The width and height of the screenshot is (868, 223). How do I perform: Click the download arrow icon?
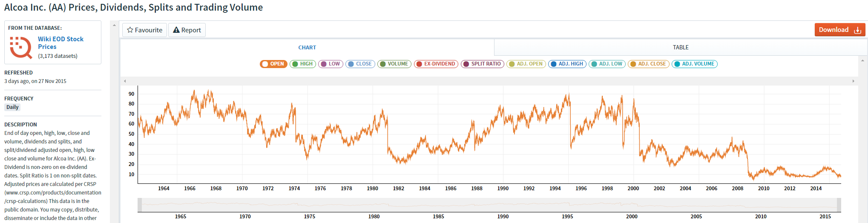(858, 30)
